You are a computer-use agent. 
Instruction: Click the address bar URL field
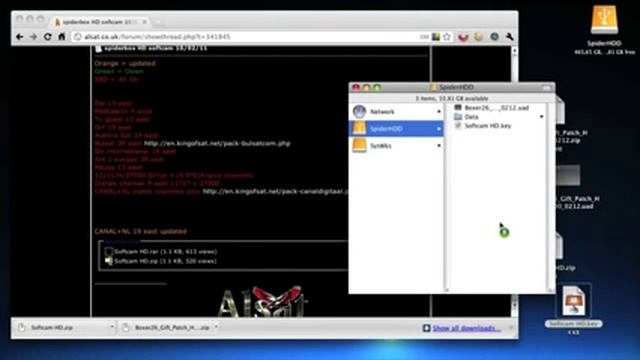[x=245, y=37]
